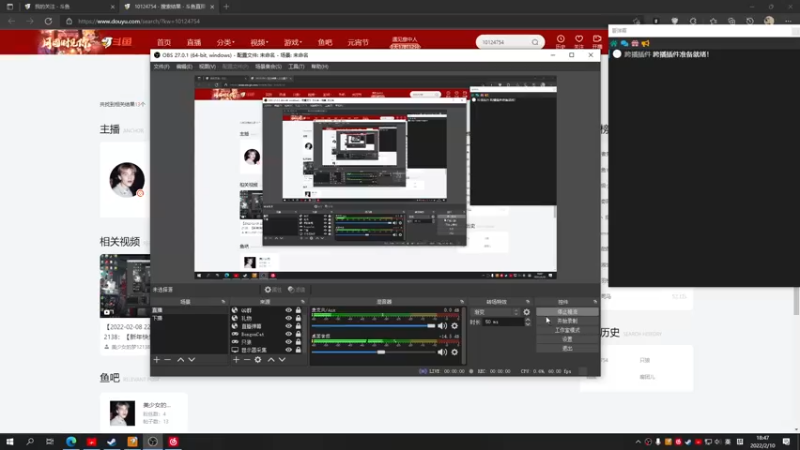The height and width of the screenshot is (450, 800).
Task: Click Douyu search input field
Action: coord(504,42)
